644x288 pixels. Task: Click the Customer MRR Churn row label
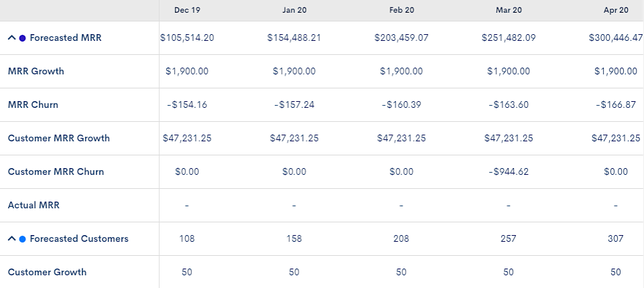[x=56, y=171]
